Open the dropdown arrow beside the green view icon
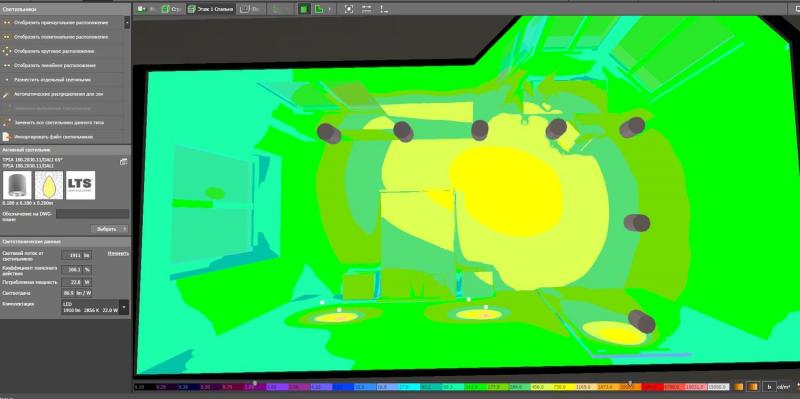 tap(329, 9)
